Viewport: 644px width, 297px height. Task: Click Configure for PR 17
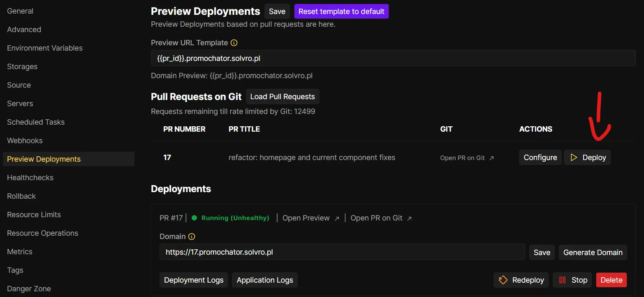pyautogui.click(x=540, y=158)
